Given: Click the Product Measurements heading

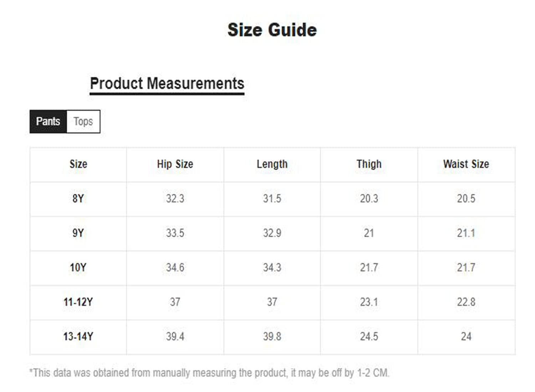Looking at the screenshot, I should (x=167, y=84).
